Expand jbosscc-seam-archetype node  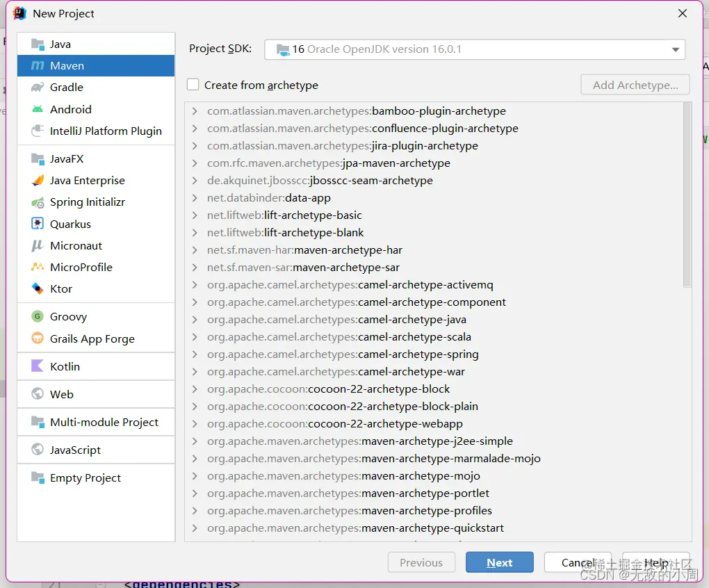195,180
